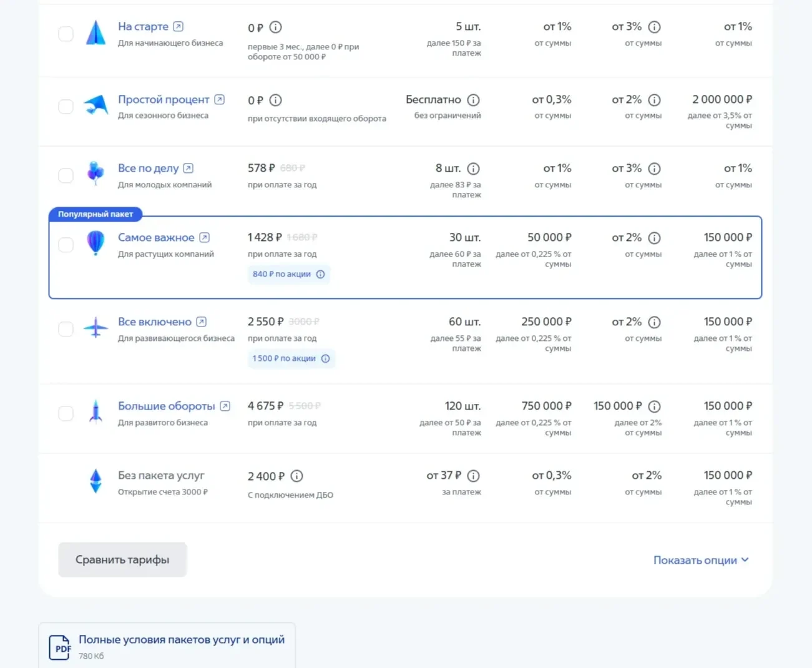Click the PDF file icon for full conditions
The height and width of the screenshot is (668, 812).
[x=60, y=647]
